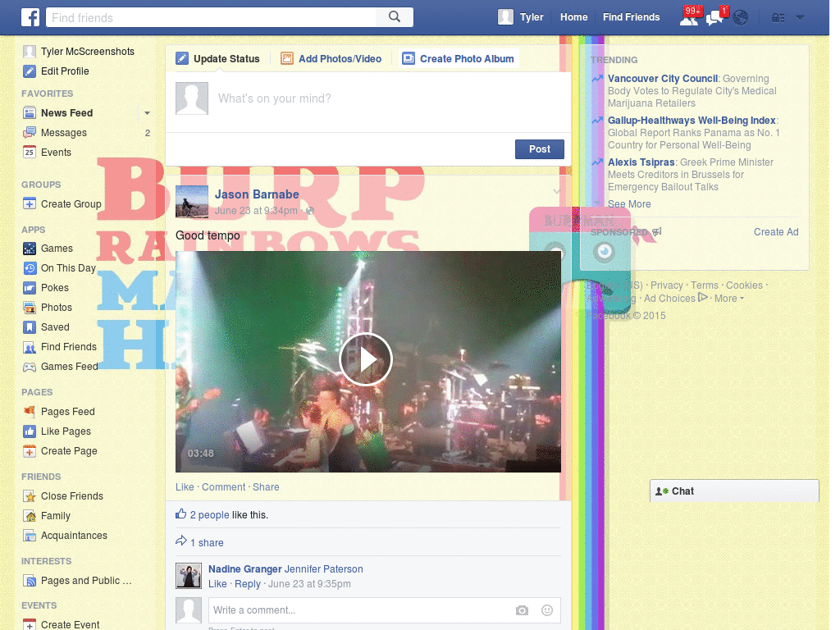This screenshot has width=840, height=630.
Task: Open the privacy shortcuts icon
Action: pyautogui.click(x=778, y=18)
